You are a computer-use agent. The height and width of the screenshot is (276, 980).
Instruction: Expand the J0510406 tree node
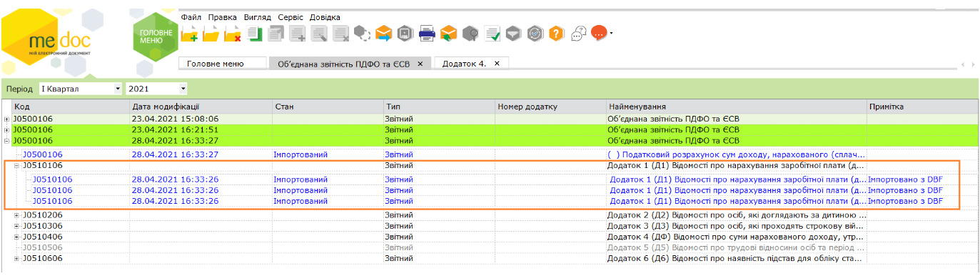click(x=17, y=237)
